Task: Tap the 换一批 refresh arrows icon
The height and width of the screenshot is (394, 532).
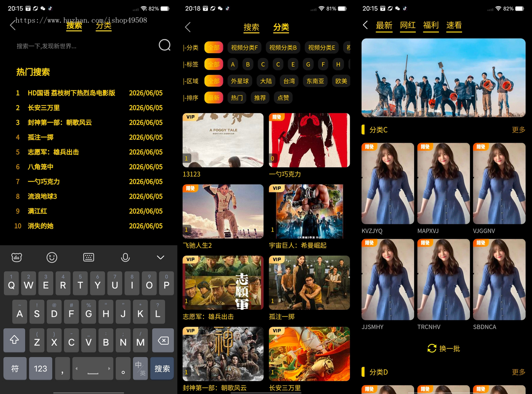Action: pyautogui.click(x=432, y=348)
